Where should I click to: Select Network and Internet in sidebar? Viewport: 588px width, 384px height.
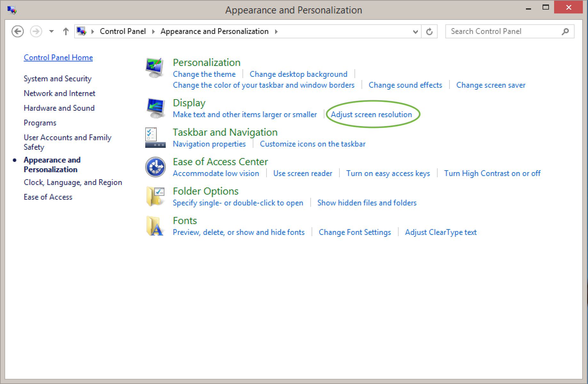coord(60,93)
